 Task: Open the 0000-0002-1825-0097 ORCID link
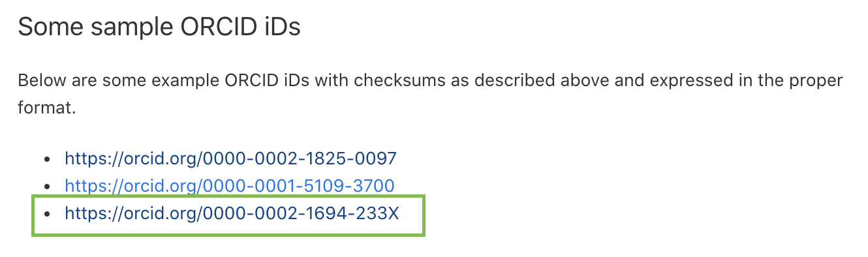(230, 159)
